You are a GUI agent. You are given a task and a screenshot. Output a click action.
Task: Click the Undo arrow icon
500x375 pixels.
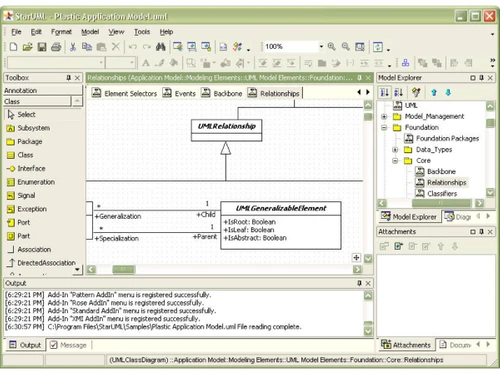point(132,47)
